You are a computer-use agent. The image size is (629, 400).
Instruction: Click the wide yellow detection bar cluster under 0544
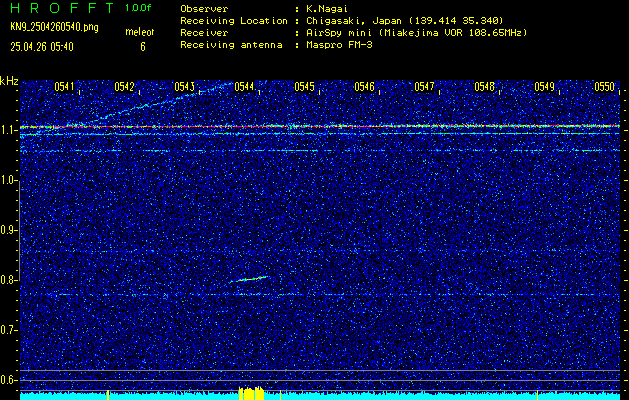[252, 393]
